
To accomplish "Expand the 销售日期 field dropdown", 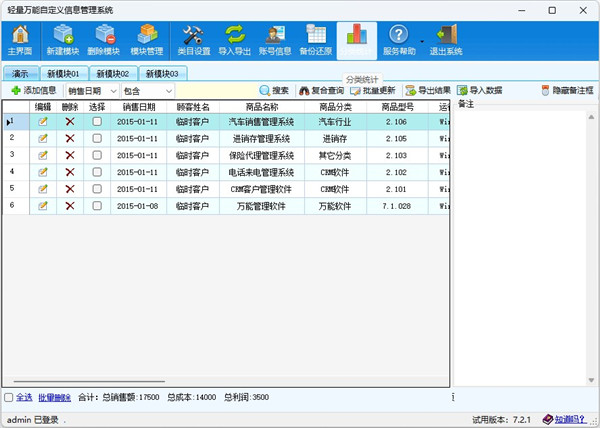I will 114,91.
